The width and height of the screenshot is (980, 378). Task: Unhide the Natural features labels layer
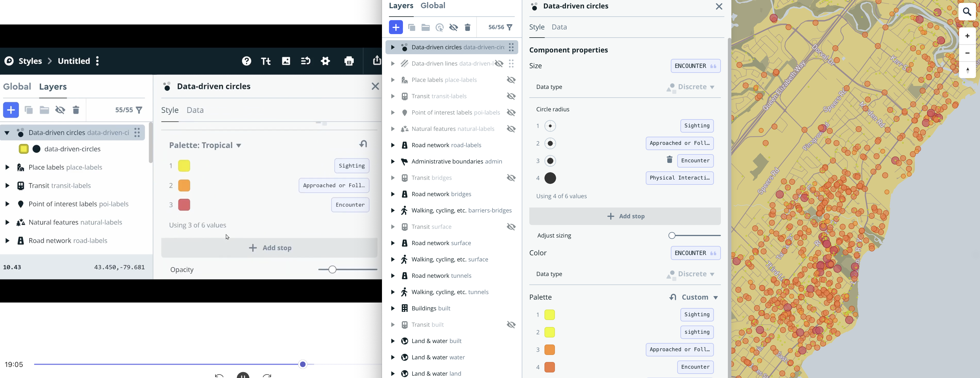511,129
